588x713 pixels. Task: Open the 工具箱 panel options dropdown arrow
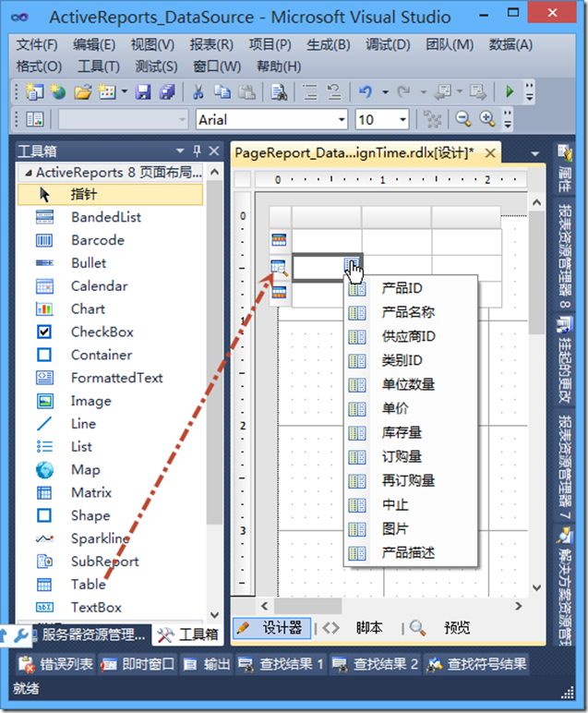pyautogui.click(x=180, y=151)
